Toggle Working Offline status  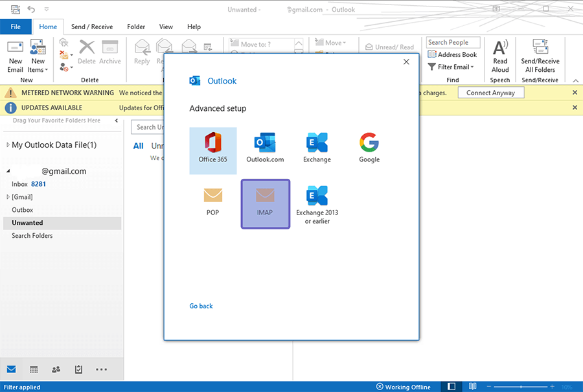tap(403, 387)
